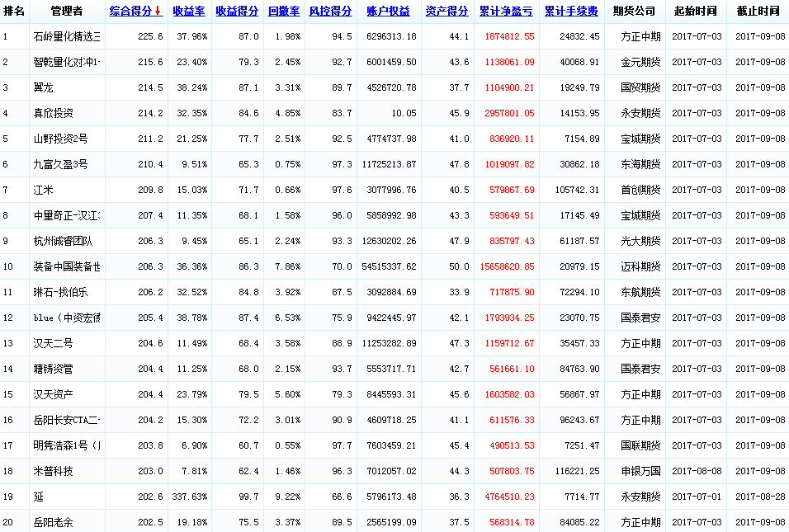
Task: Click the 截止时间 column header
Action: (758, 11)
